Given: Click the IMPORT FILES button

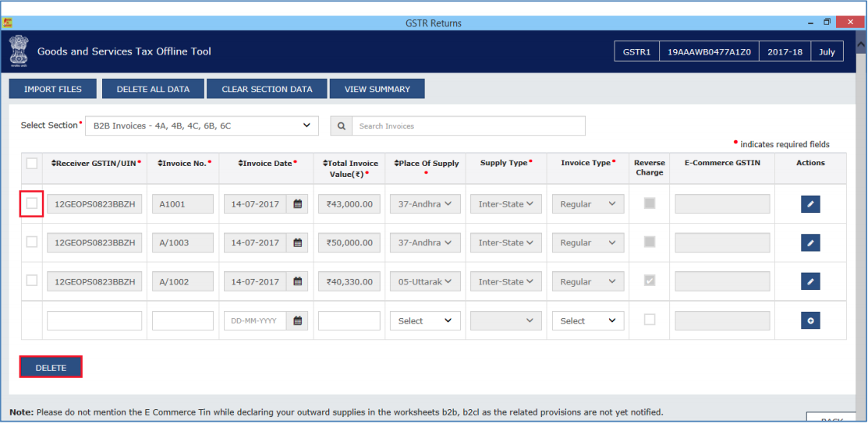Looking at the screenshot, I should [x=52, y=89].
